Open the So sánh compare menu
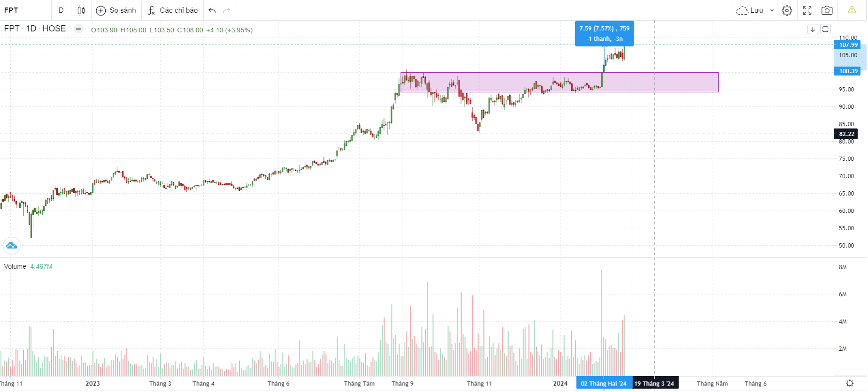Screen dimensions: 868x392 pyautogui.click(x=116, y=10)
